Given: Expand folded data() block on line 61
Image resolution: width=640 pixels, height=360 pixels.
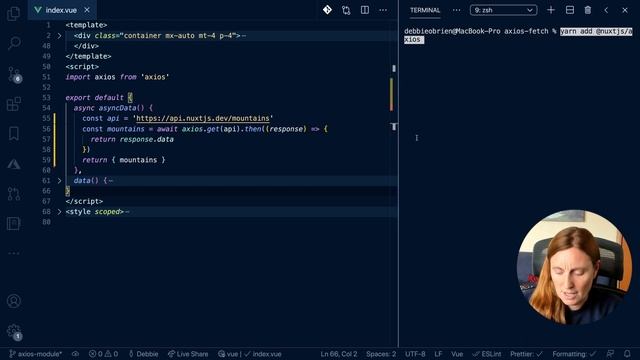Looking at the screenshot, I should click(x=59, y=180).
